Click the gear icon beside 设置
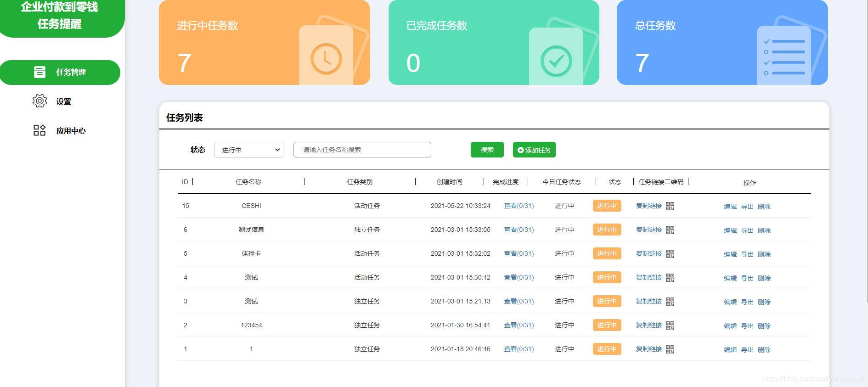868x387 pixels. tap(39, 101)
